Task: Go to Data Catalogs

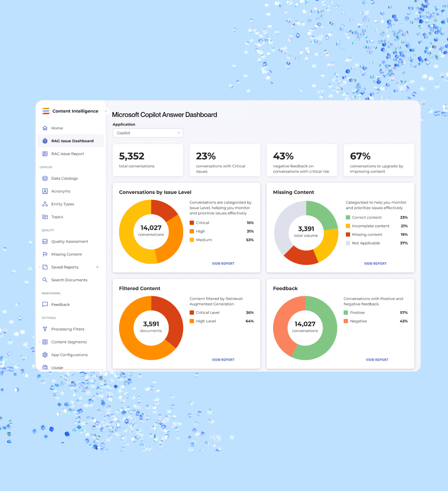Action: coord(71,178)
